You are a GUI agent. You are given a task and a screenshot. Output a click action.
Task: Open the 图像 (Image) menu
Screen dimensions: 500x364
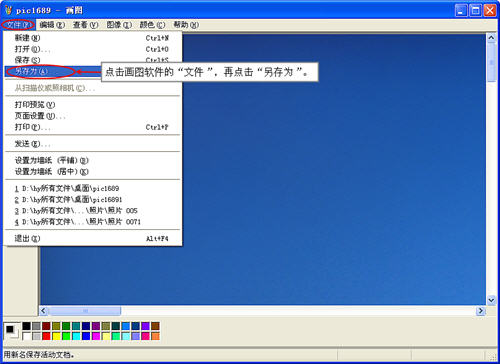point(119,25)
